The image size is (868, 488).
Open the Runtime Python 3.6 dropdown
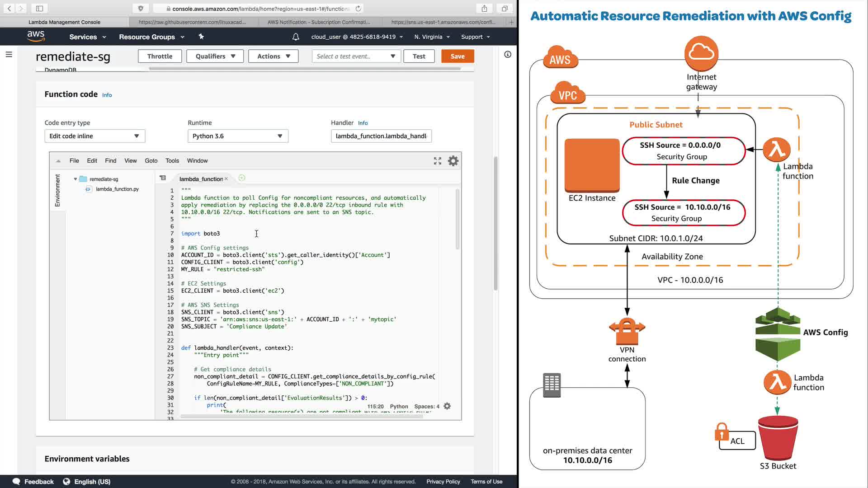point(238,136)
